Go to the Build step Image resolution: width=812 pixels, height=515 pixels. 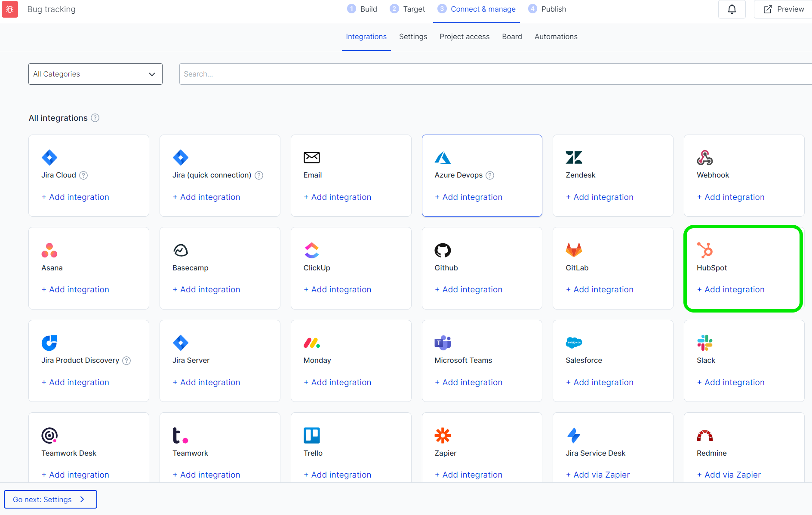tap(362, 9)
